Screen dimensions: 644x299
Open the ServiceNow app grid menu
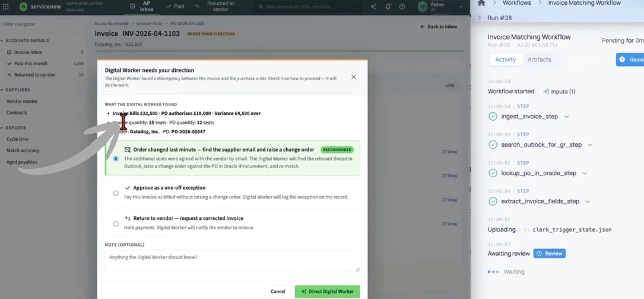pyautogui.click(x=6, y=7)
